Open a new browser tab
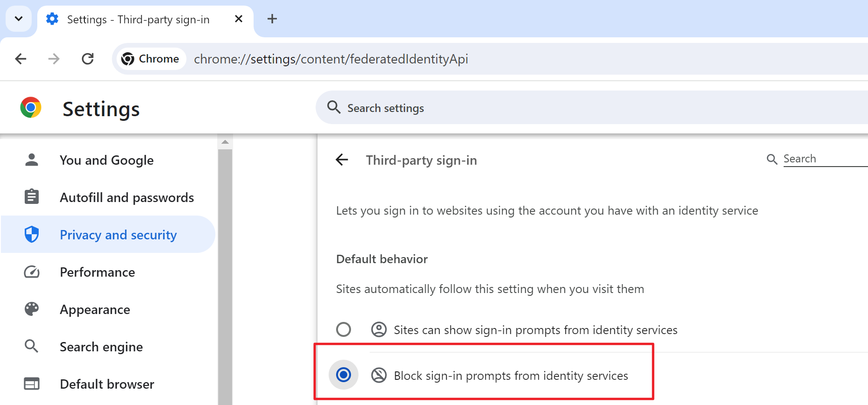868x405 pixels. pyautogui.click(x=272, y=19)
